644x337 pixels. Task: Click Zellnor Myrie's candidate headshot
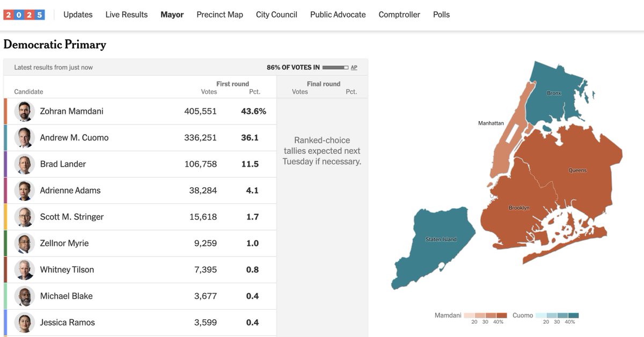24,243
